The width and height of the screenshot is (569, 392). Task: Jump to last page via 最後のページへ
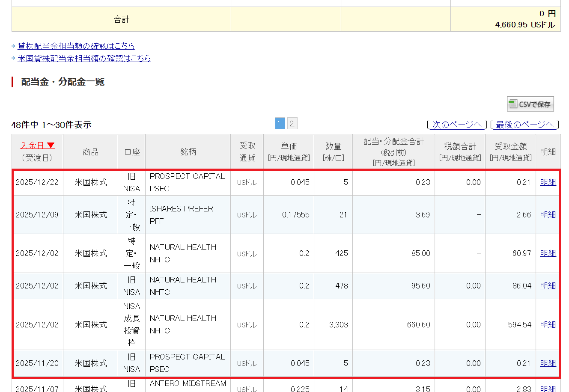[525, 125]
